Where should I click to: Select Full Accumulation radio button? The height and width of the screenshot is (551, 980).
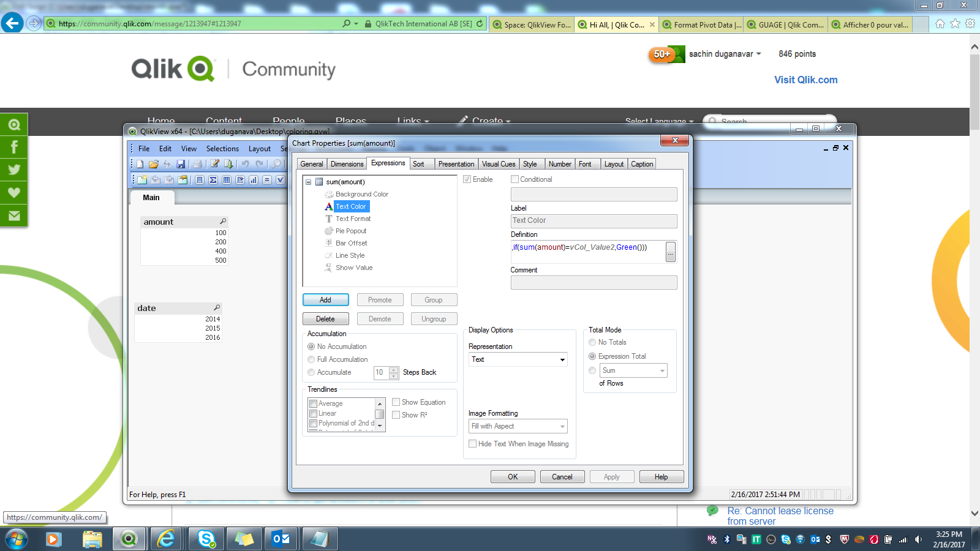(311, 359)
